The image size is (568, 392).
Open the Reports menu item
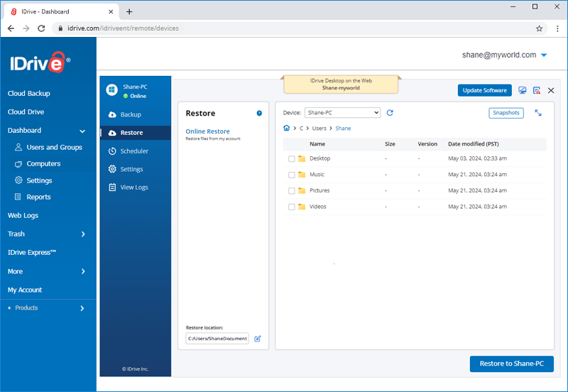point(38,197)
